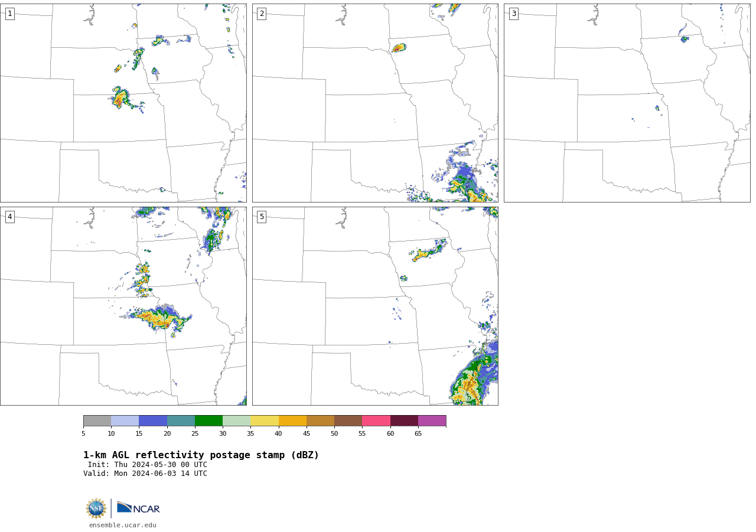
Task: Click the tan 45-50 dBZ swatch
Action: click(320, 421)
